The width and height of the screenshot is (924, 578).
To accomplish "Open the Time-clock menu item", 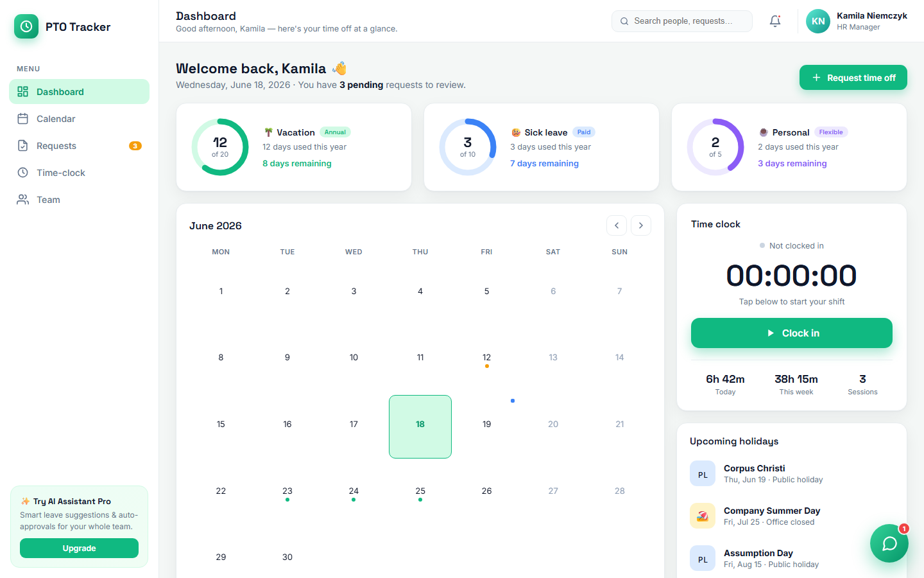I will (x=79, y=173).
